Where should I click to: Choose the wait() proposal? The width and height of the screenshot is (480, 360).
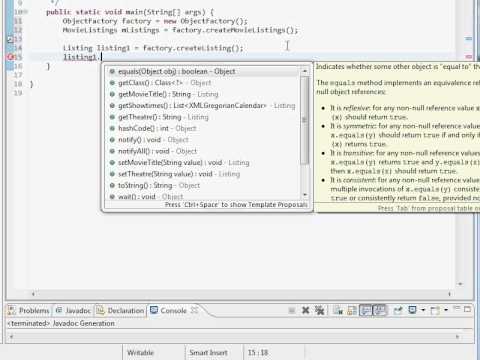[x=202, y=196]
